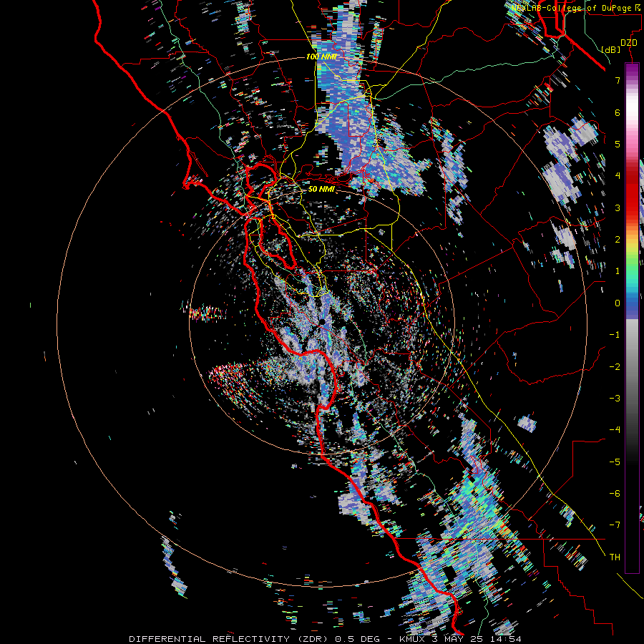Screen dimensions: 644x644
Task: Click the 100 NMI range ring label
Action: pyautogui.click(x=322, y=57)
